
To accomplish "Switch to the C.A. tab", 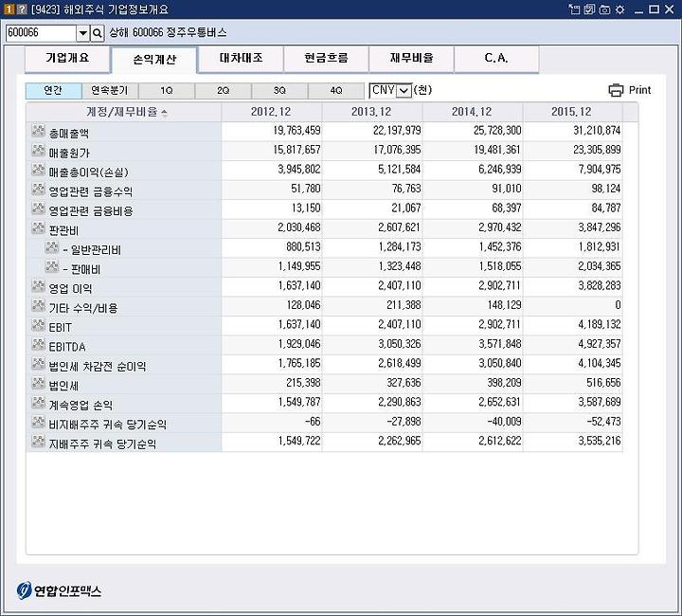I will 496,59.
